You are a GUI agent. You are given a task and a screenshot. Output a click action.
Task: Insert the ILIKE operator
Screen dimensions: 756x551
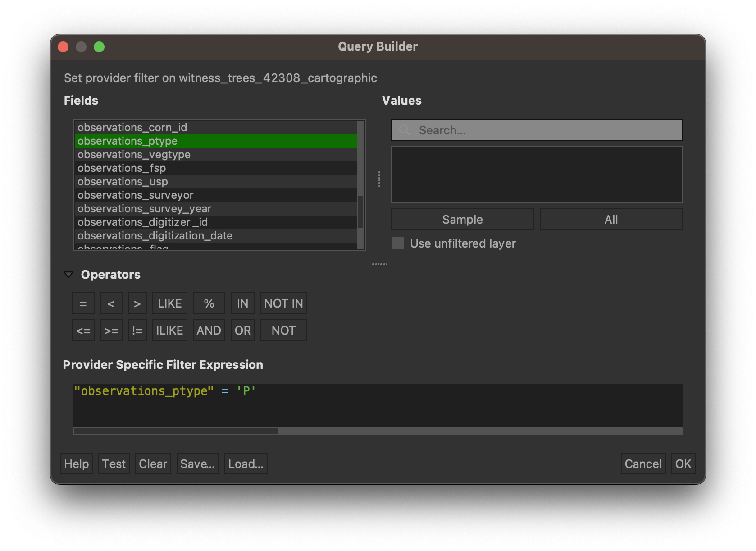click(x=169, y=331)
